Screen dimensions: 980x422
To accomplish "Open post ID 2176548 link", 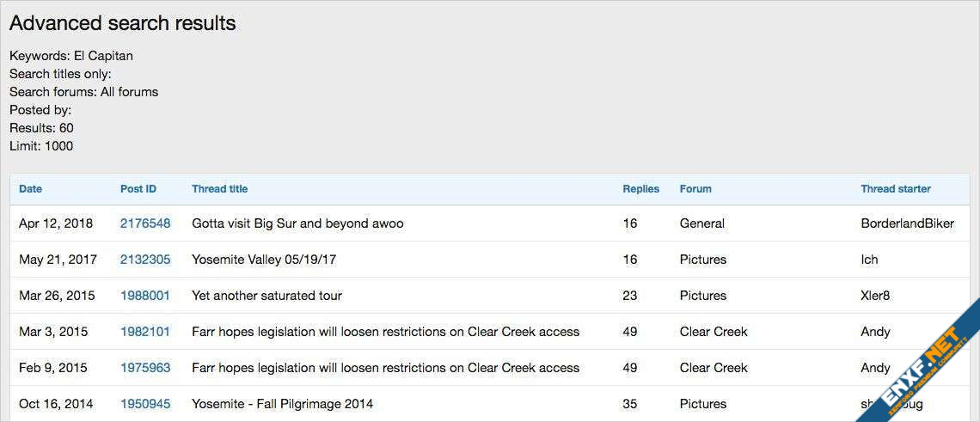I will [145, 223].
